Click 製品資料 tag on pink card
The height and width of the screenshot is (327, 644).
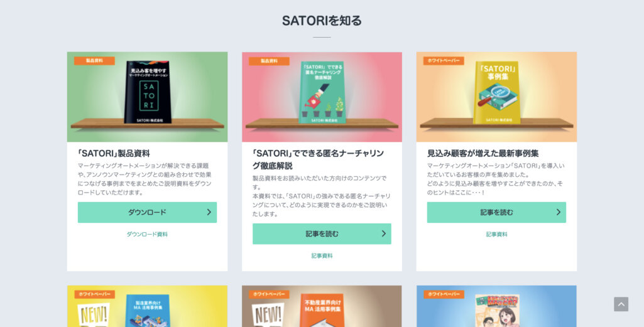click(269, 61)
